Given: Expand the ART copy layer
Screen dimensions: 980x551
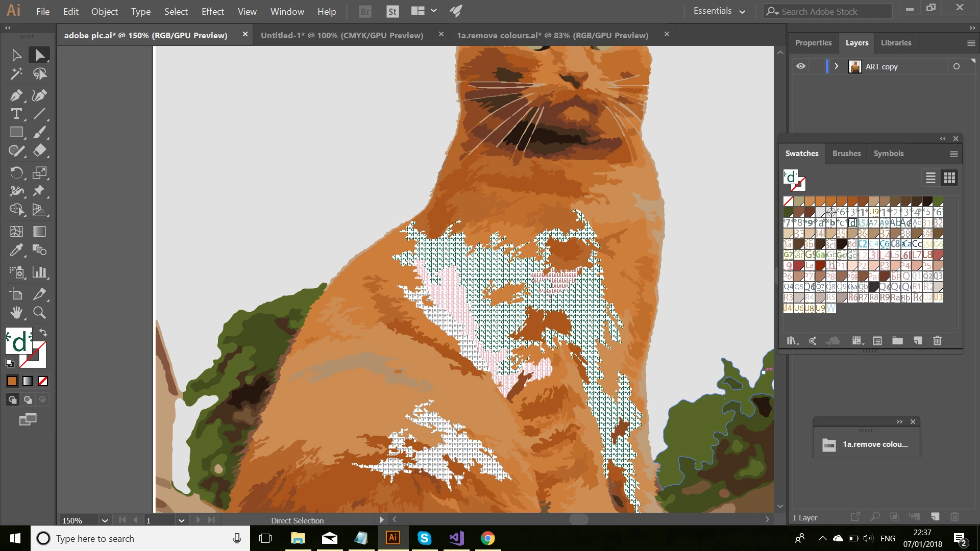Looking at the screenshot, I should pyautogui.click(x=836, y=66).
